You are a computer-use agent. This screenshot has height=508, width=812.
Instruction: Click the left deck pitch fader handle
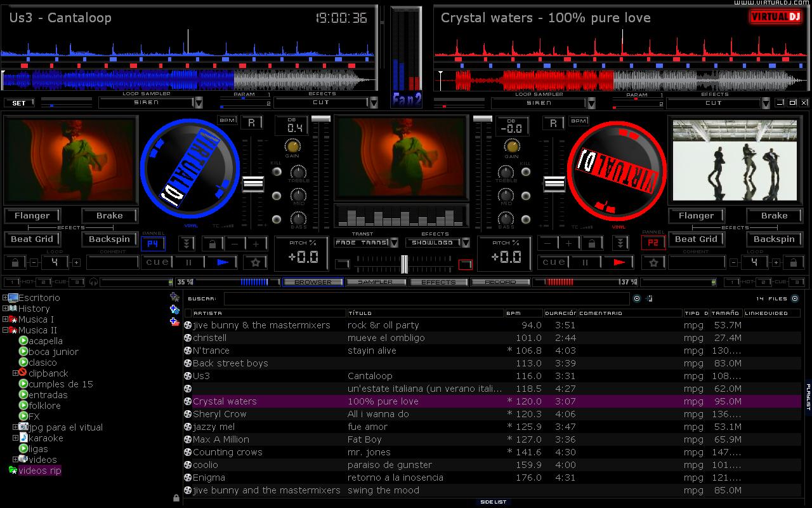coord(252,184)
